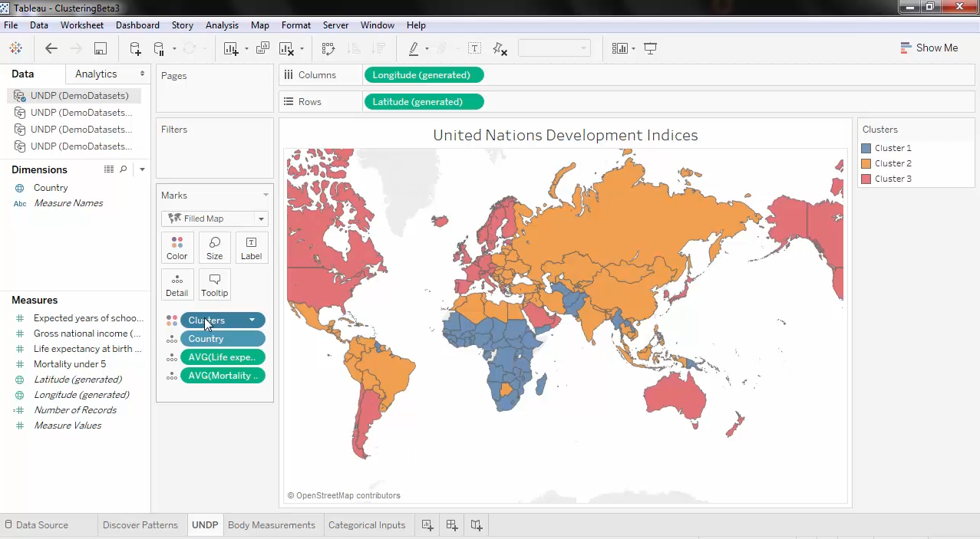Screen dimensions: 980x539
Task: Clear the sheet using toolbar icon
Action: coord(287,49)
